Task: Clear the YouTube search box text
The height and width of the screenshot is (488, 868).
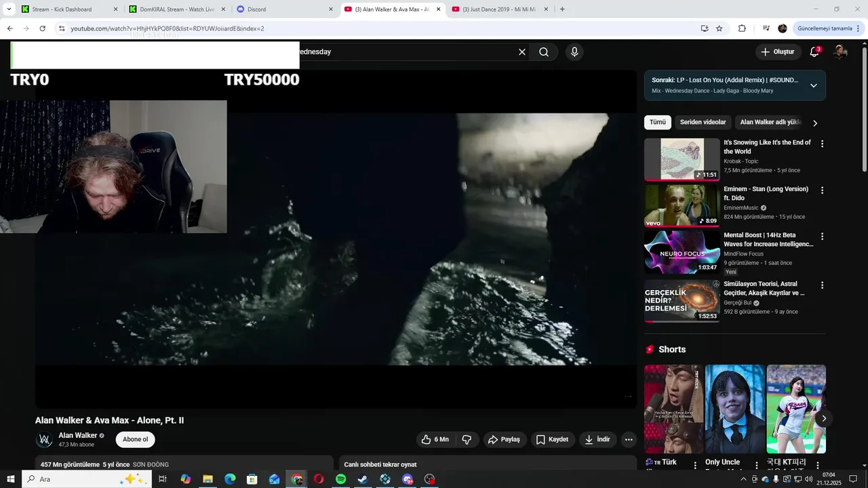Action: click(x=522, y=52)
